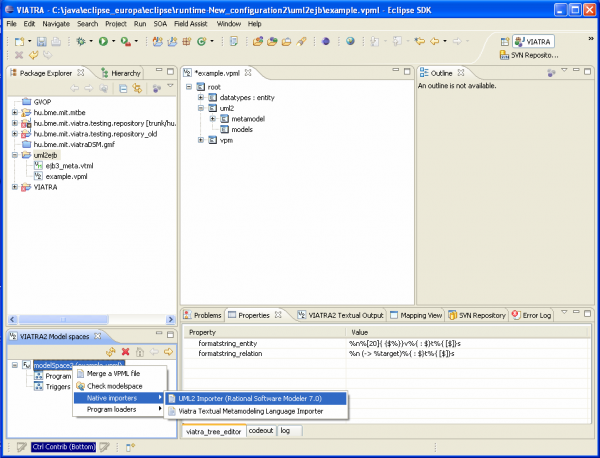The image size is (600, 458).
Task: Switch to the codeout editor tab
Action: [261, 430]
